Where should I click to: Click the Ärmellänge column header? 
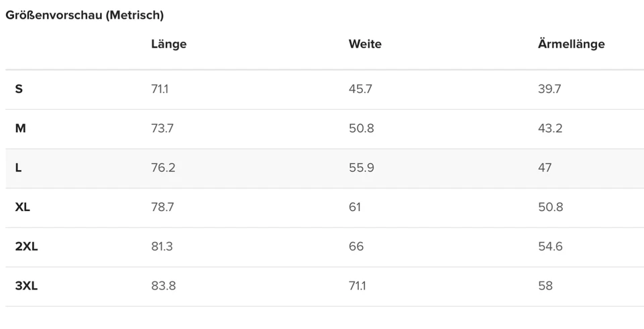click(571, 44)
